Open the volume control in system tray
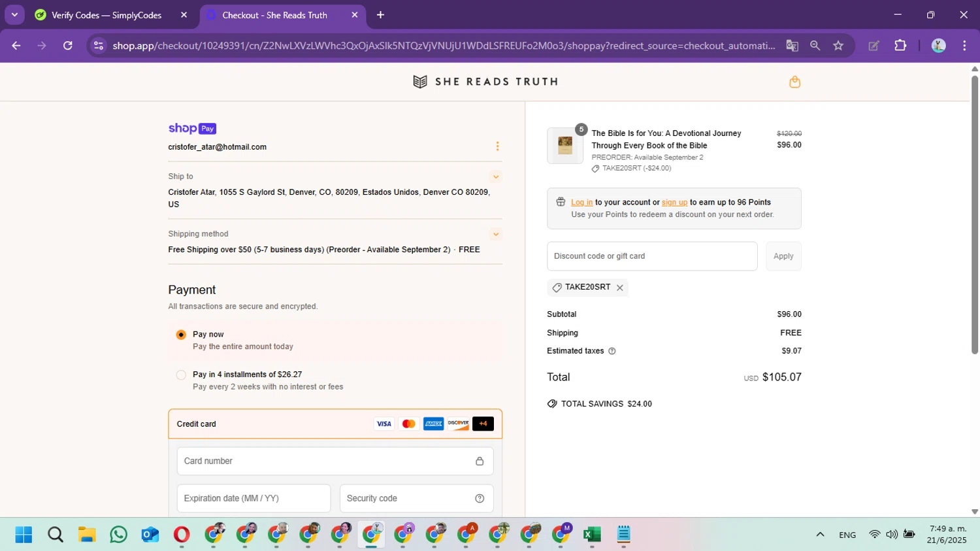 892,535
